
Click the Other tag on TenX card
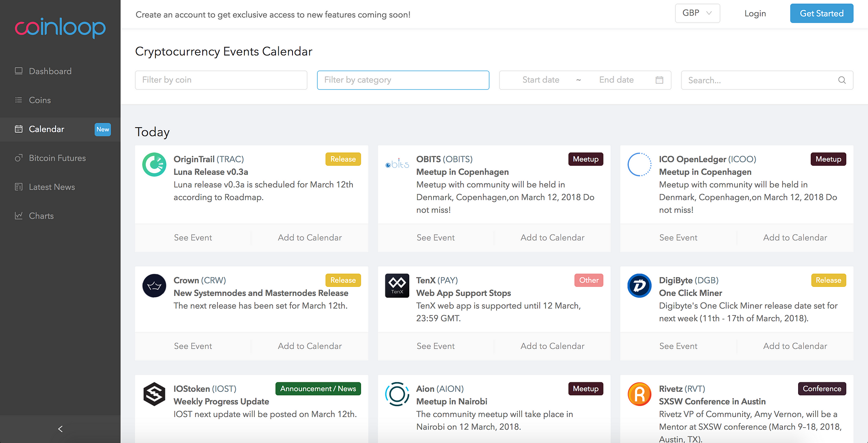589,280
